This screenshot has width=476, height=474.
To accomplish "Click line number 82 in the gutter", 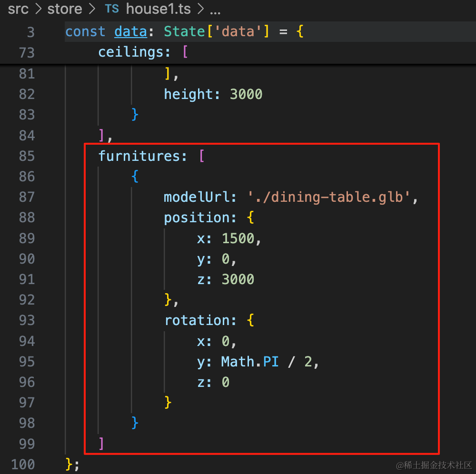I will tap(27, 94).
